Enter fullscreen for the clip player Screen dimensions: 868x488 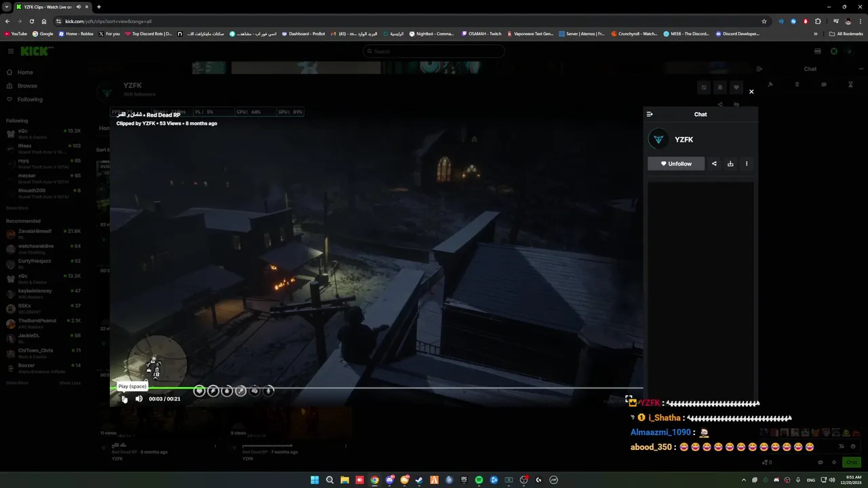pos(629,399)
